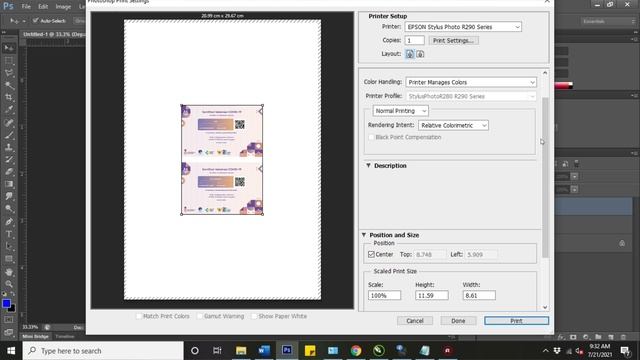Collapse the Position and Size section
Screen dimensions: 640x360
364,235
